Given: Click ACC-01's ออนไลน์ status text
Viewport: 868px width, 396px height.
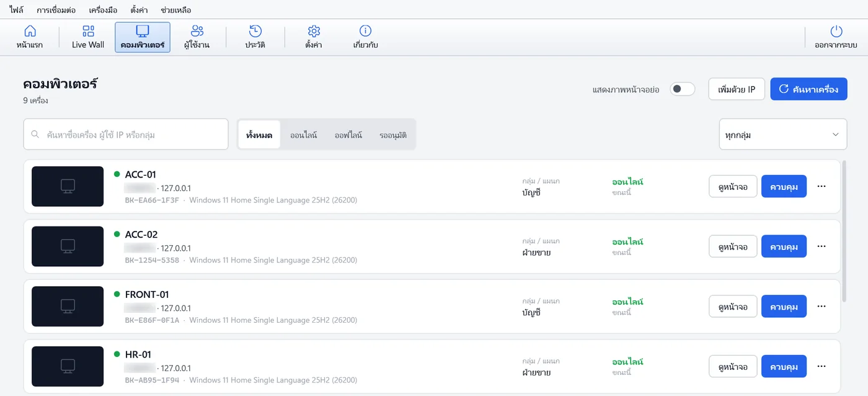Looking at the screenshot, I should point(627,182).
